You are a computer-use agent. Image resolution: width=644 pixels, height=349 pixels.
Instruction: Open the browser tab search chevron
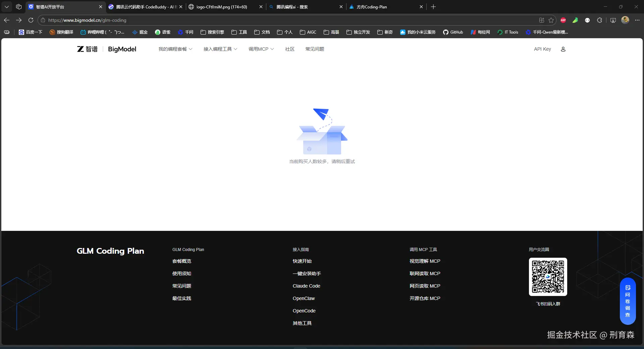coord(7,7)
